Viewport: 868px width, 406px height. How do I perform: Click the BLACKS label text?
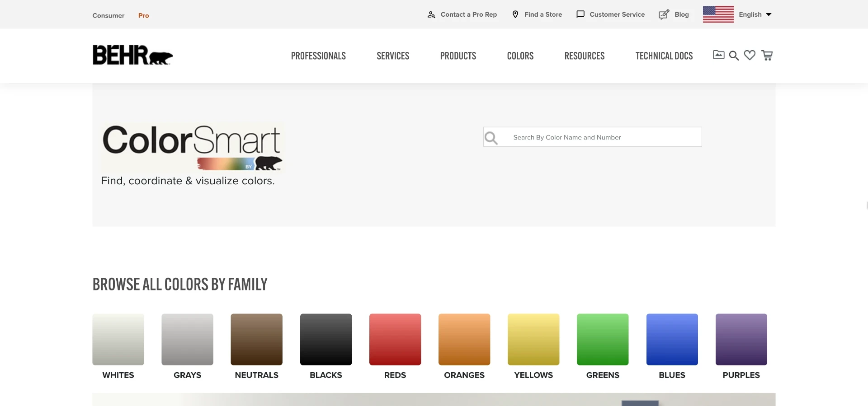point(326,375)
